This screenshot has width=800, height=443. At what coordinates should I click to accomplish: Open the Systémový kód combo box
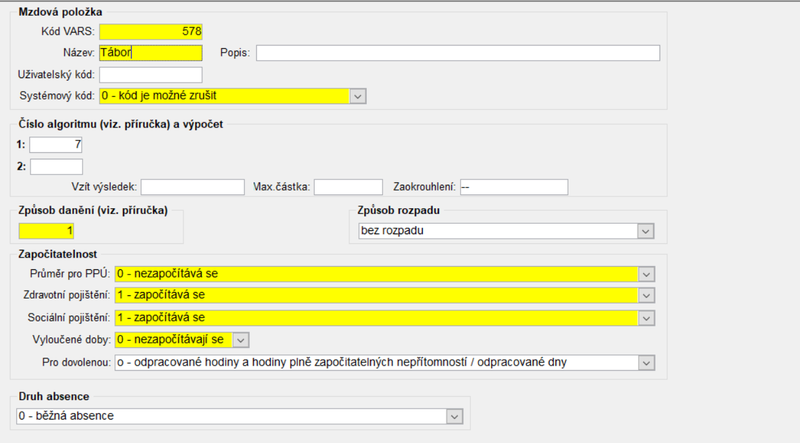point(232,96)
